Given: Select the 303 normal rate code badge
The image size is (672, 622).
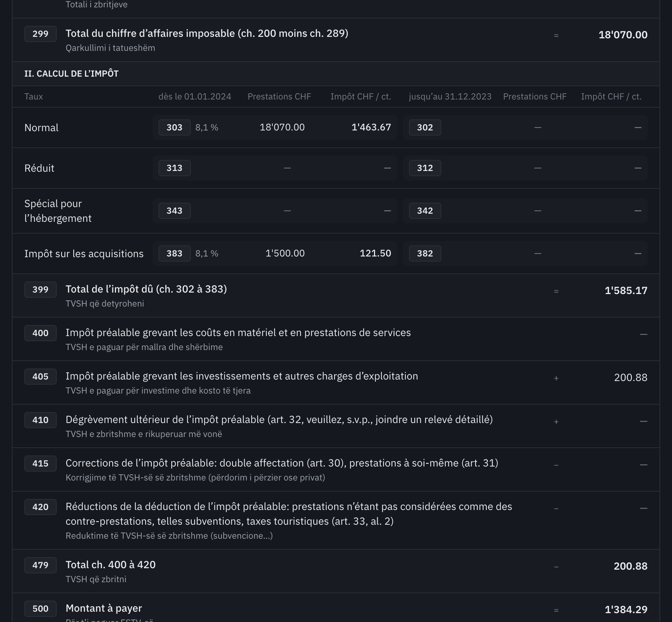Looking at the screenshot, I should pos(175,127).
